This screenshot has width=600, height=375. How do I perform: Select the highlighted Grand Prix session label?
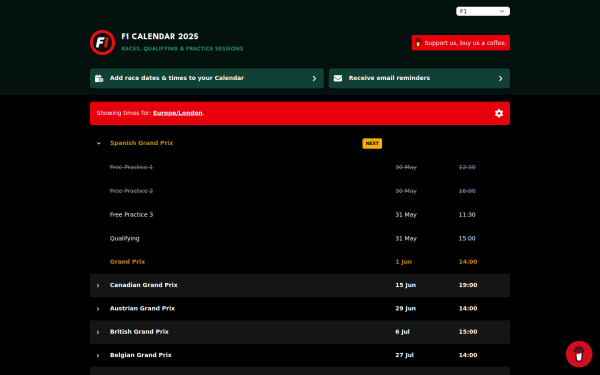(127, 262)
